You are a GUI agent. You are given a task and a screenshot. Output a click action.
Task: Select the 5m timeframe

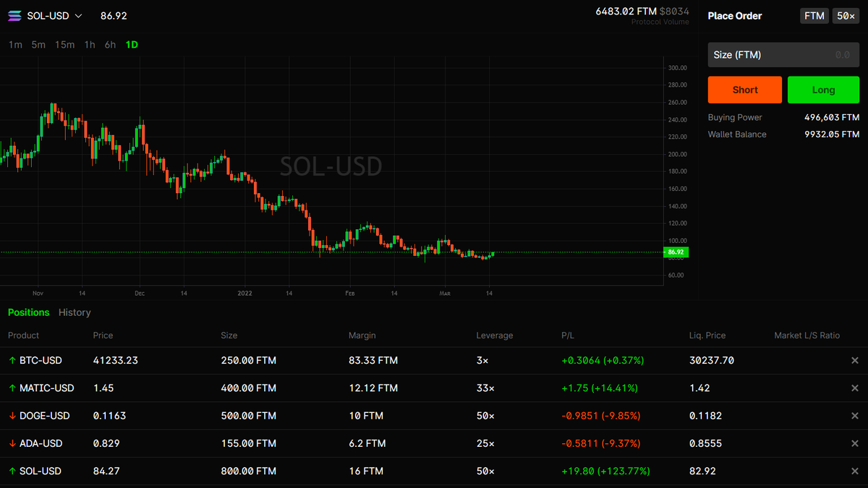click(x=38, y=45)
